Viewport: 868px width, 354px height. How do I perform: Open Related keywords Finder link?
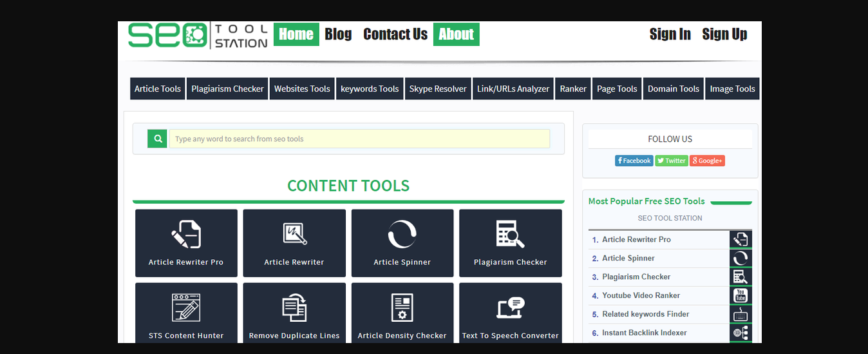tap(646, 314)
